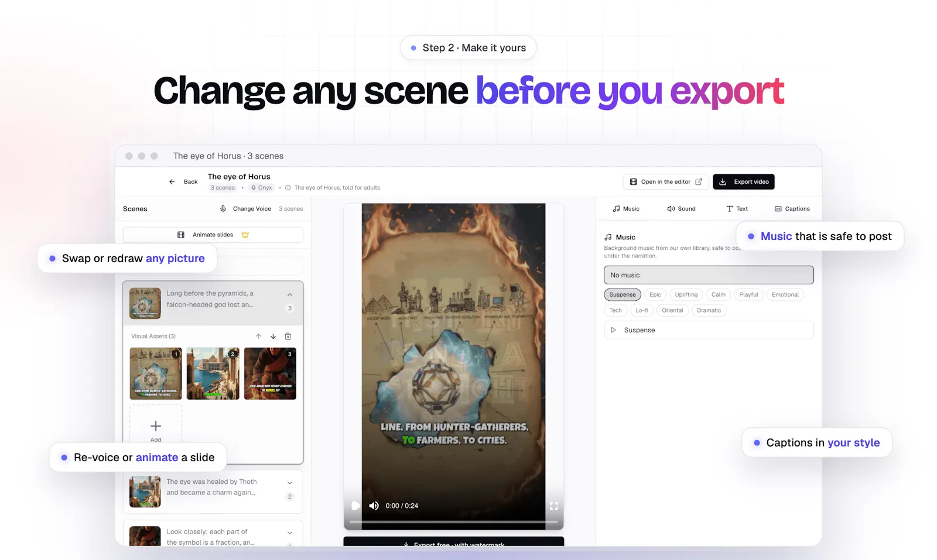Screen dimensions: 937x560
Task: Play the video preview
Action: [355, 506]
